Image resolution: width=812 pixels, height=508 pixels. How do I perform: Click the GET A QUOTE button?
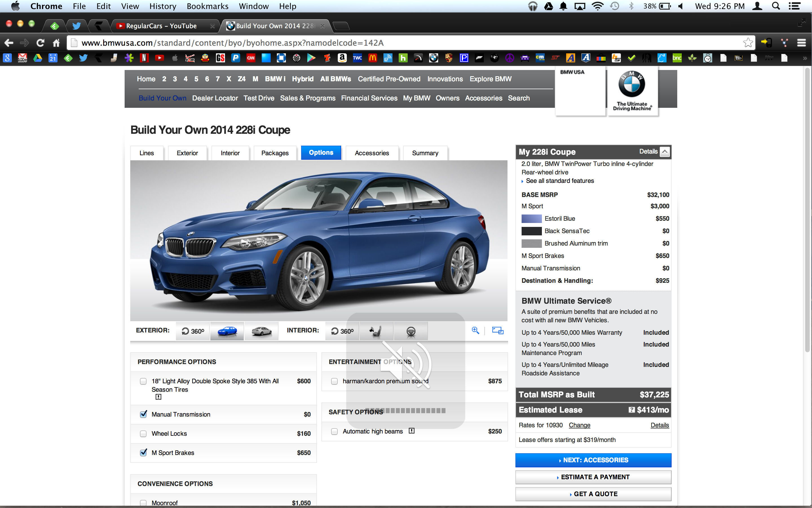pyautogui.click(x=593, y=494)
